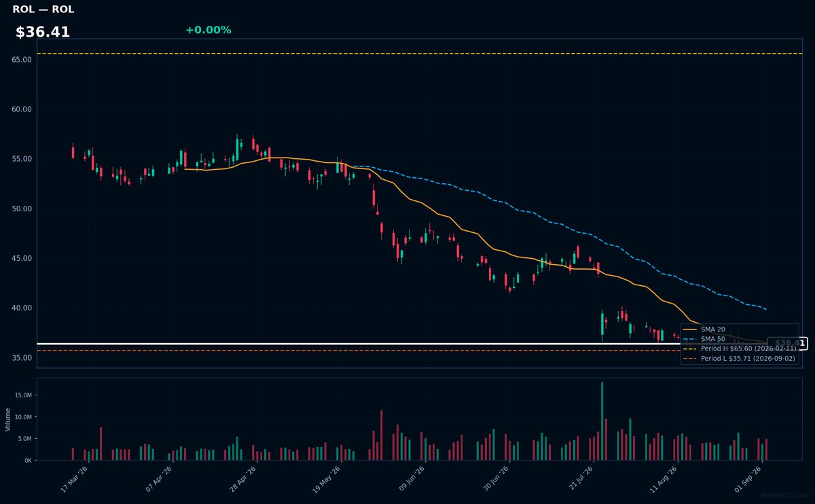This screenshot has width=815, height=504.
Task: Click the 07 Apr '26 date label
Action: pos(159,479)
